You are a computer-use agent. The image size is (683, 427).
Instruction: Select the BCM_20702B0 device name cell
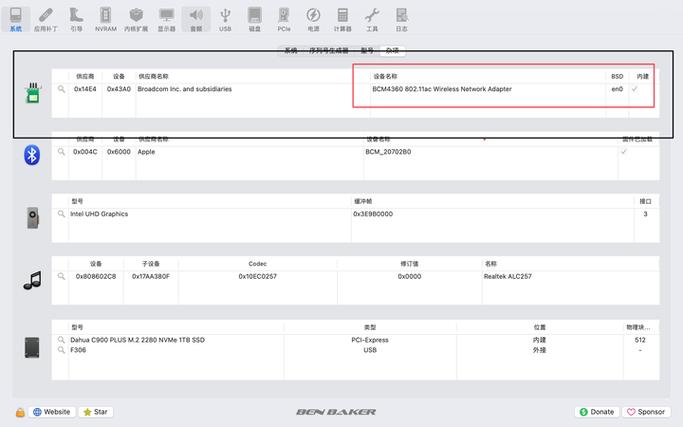click(x=388, y=152)
